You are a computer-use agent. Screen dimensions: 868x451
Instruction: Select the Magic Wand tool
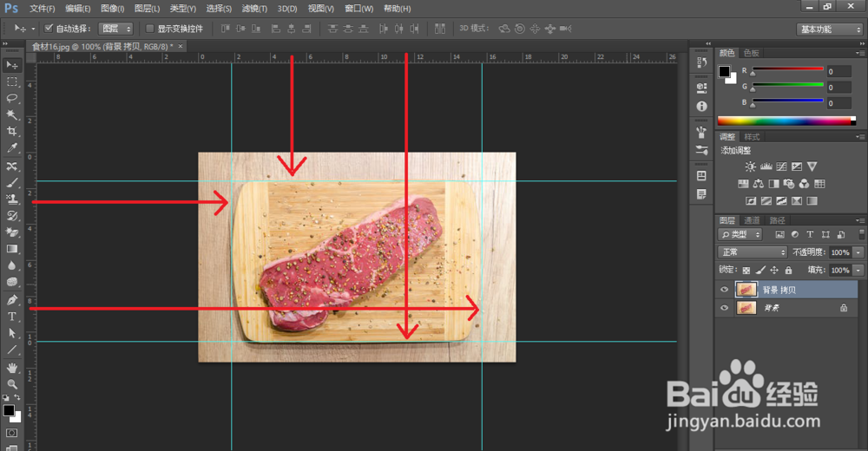point(11,115)
